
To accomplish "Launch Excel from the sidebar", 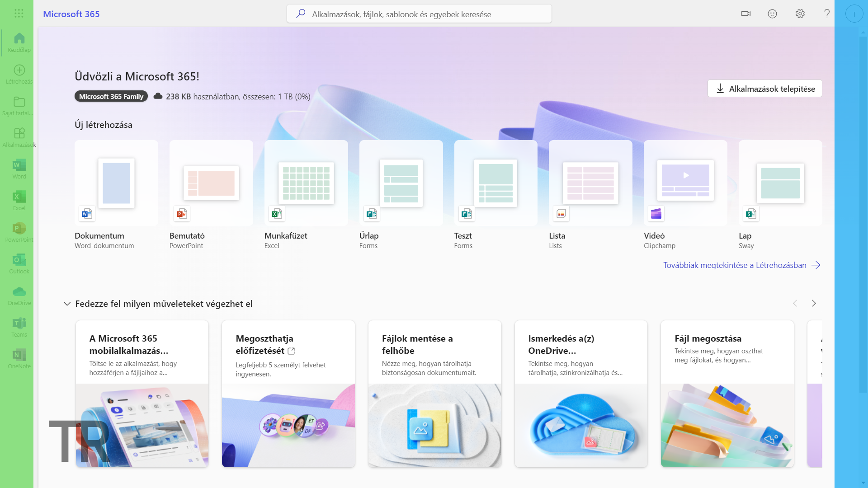I will [19, 201].
